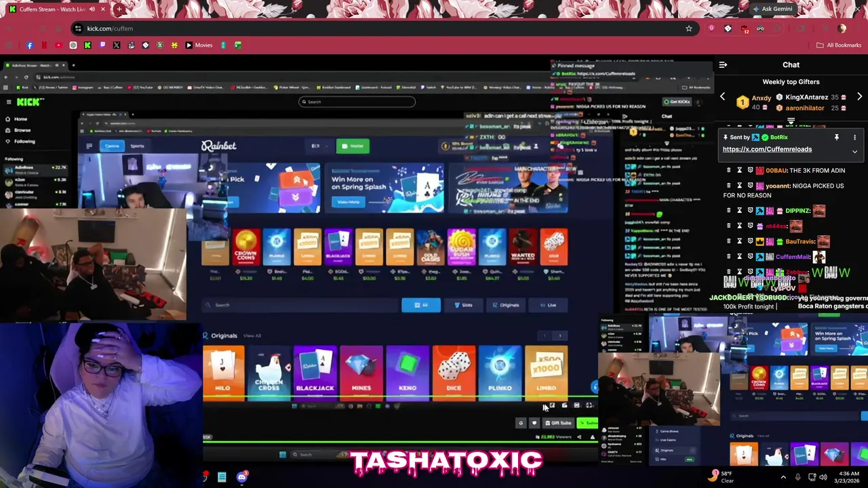Viewport: 868px width, 488px height.
Task: Timeout BauTravis with hourglass icon
Action: [x=739, y=241]
